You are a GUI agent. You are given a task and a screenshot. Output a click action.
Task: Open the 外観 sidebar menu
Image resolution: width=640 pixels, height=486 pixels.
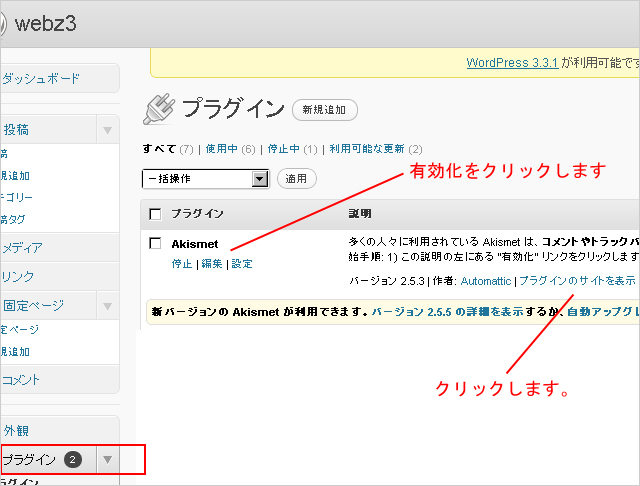pos(16,431)
